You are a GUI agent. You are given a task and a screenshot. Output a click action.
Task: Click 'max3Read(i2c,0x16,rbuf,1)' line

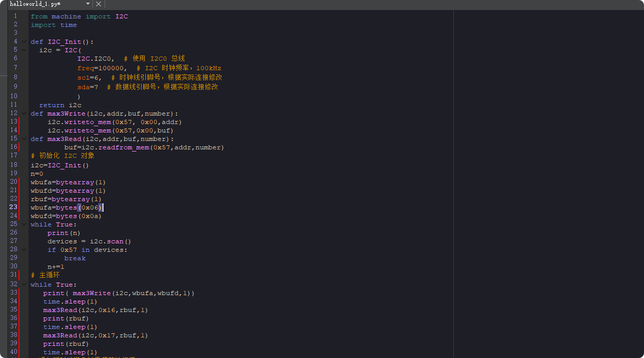point(96,310)
